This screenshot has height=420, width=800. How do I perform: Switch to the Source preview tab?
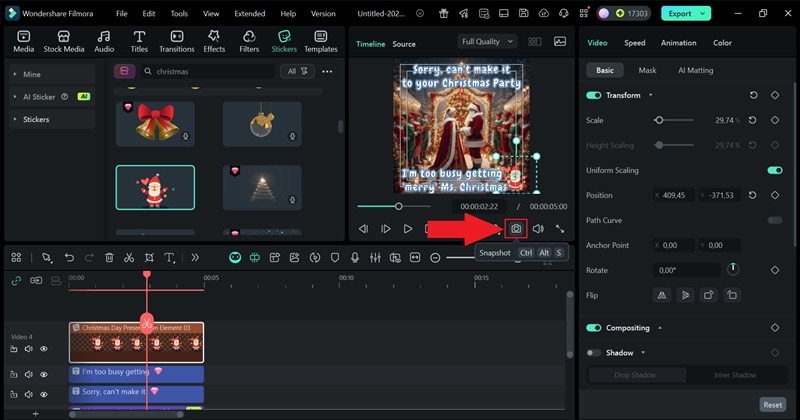(x=404, y=44)
